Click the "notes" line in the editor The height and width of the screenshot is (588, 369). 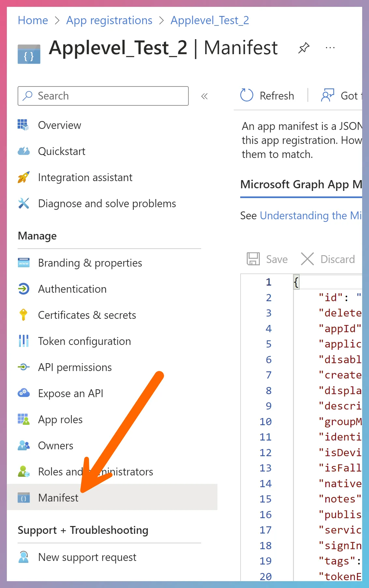pyautogui.click(x=340, y=499)
